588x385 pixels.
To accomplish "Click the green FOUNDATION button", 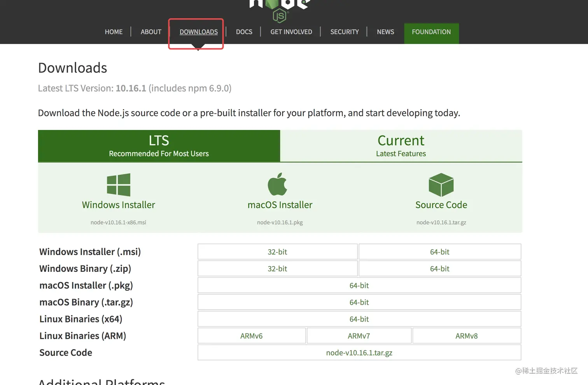I will [x=432, y=33].
